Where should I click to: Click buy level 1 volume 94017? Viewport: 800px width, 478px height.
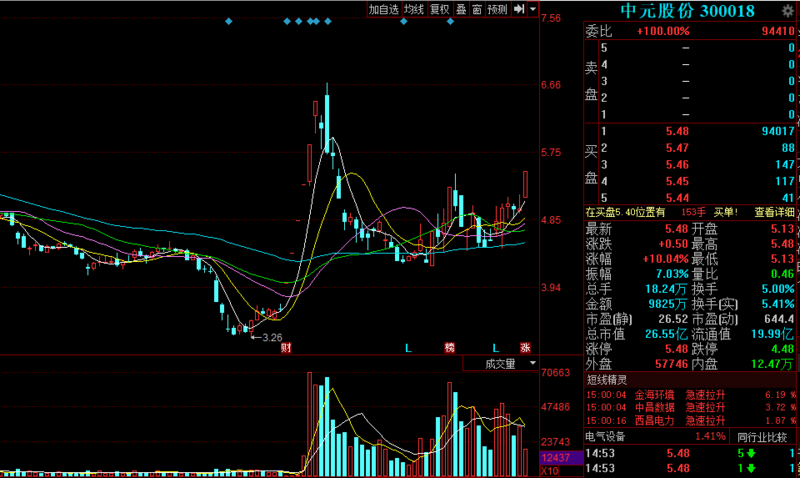778,131
